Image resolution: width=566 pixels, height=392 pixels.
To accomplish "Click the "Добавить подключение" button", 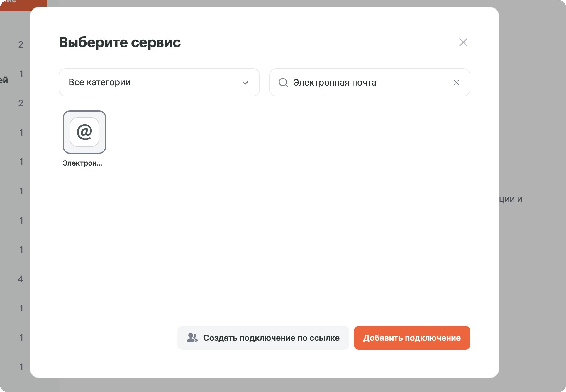I will (x=412, y=338).
